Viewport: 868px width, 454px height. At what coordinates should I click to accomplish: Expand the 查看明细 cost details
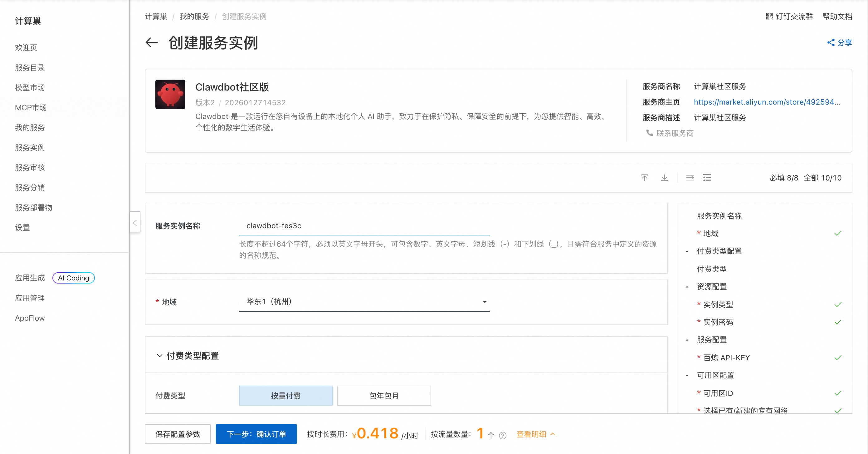[531, 434]
